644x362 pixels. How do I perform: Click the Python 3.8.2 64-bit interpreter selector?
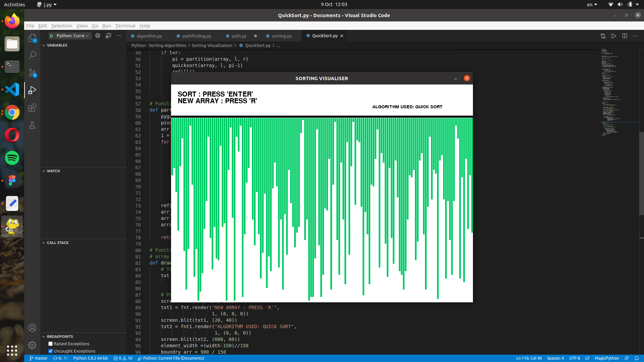click(x=91, y=358)
